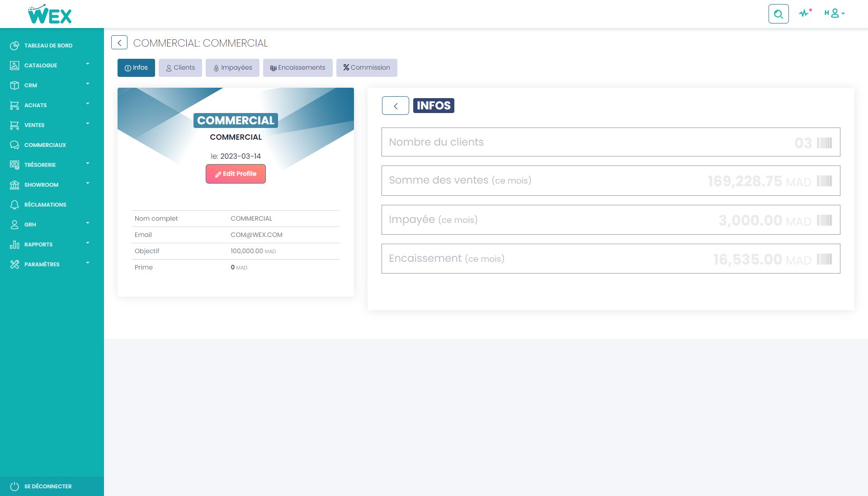Toggle the Infos active tab button

click(x=135, y=67)
